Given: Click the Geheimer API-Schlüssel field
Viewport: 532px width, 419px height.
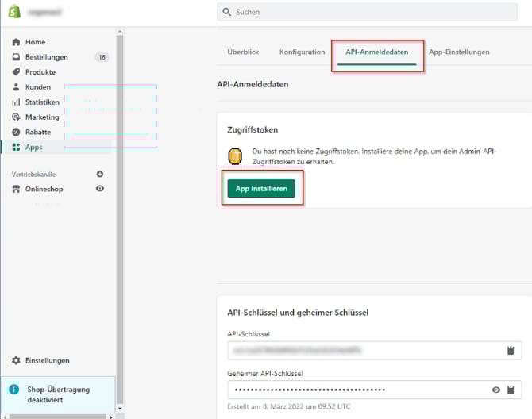Looking at the screenshot, I should [375, 390].
